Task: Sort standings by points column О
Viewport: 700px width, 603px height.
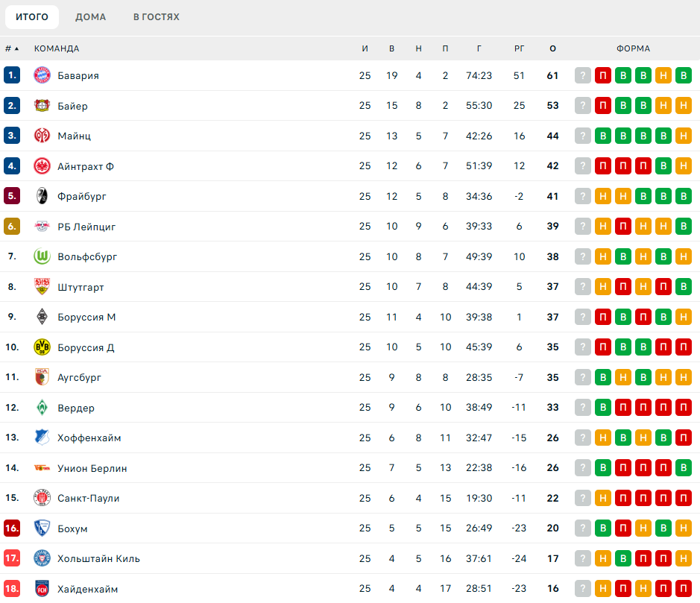Action: coord(552,48)
